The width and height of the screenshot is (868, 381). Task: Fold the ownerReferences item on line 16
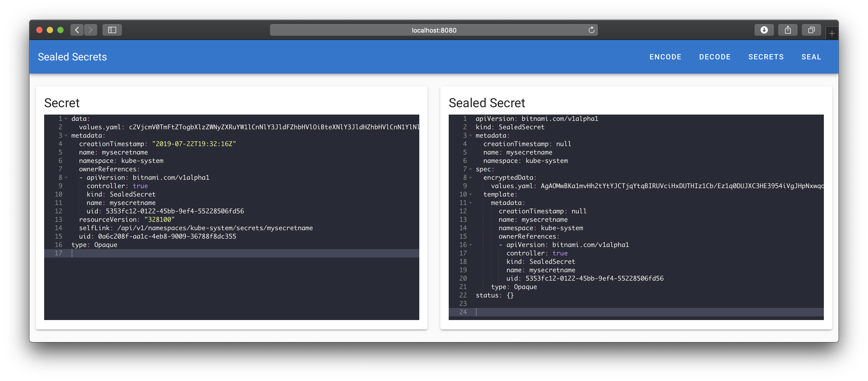(x=471, y=245)
